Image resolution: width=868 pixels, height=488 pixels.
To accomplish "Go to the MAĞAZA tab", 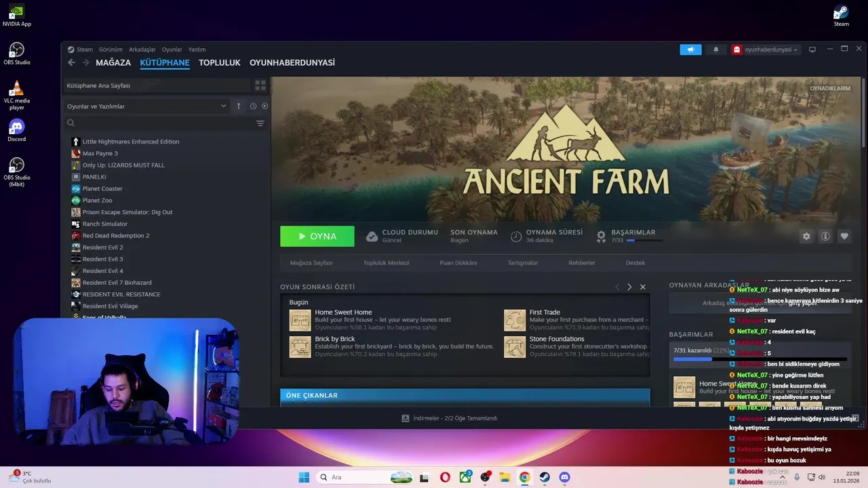I will click(x=113, y=62).
